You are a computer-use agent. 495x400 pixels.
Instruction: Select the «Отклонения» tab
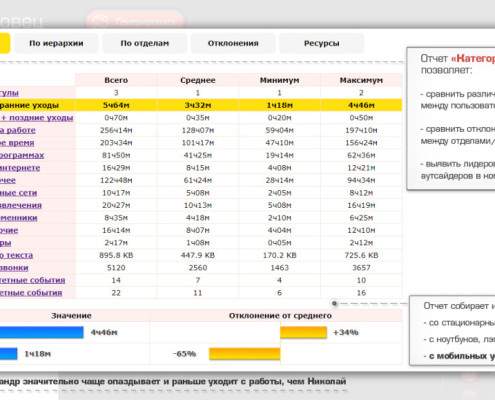point(233,43)
